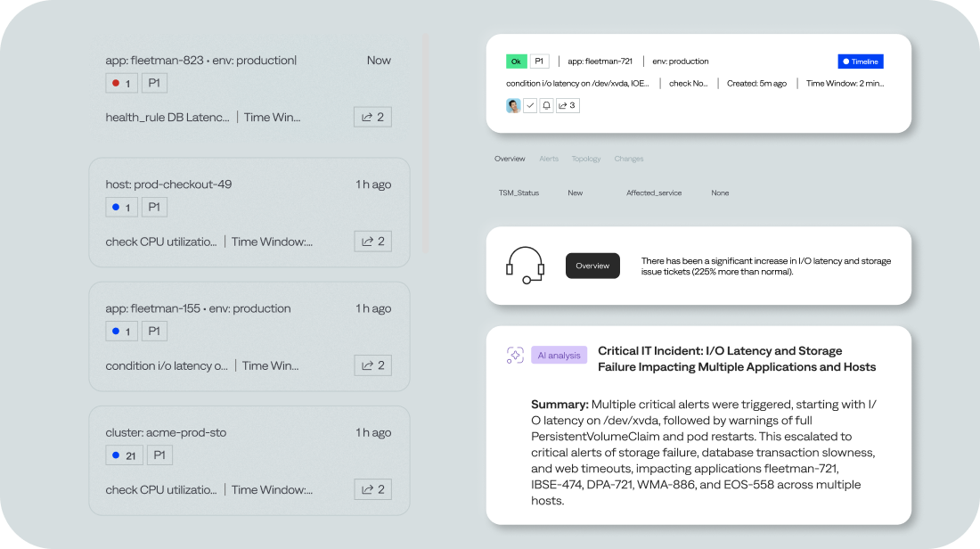The image size is (980, 549).
Task: Open the P1 priority tag on fleetman-155
Action: coord(154,332)
